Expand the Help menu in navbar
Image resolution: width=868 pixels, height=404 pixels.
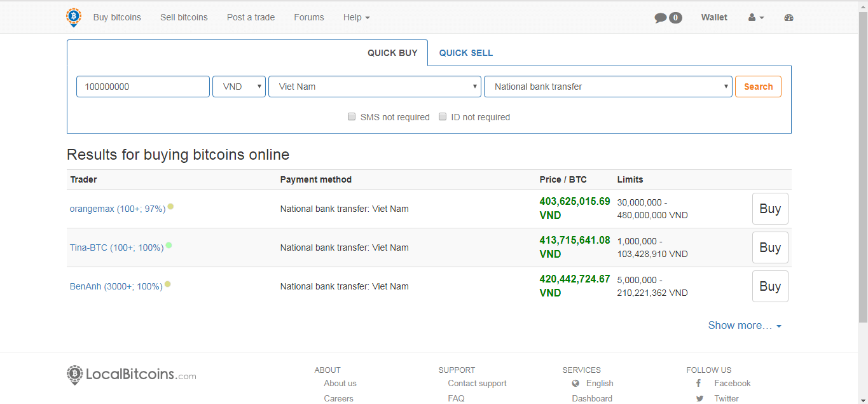pos(356,17)
